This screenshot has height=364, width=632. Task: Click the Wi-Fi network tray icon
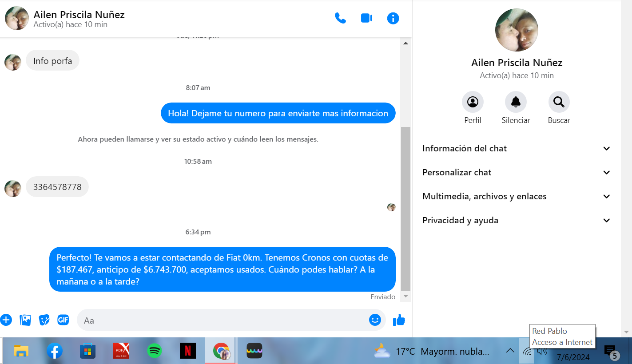point(527,352)
